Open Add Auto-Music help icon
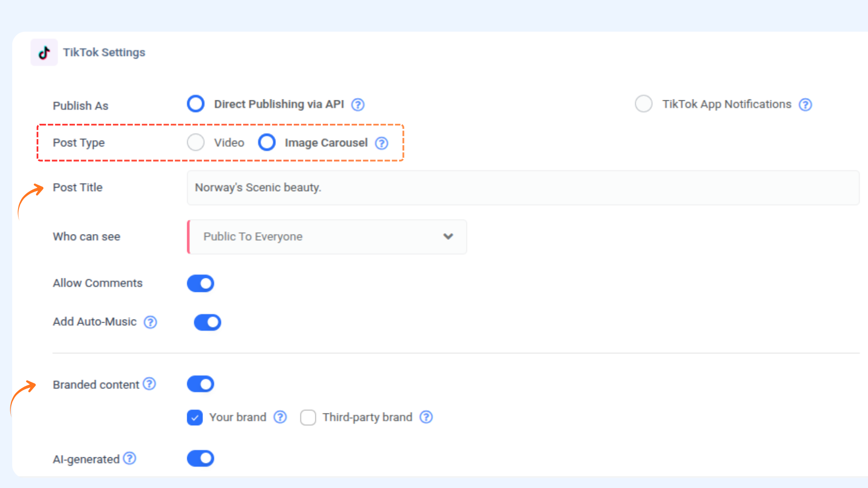The width and height of the screenshot is (868, 488). [x=150, y=322]
